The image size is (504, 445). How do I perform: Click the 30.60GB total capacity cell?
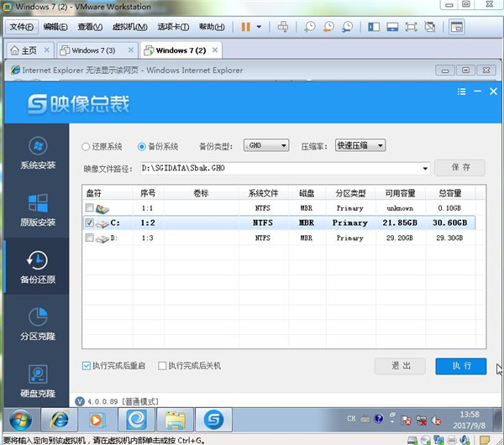point(450,222)
